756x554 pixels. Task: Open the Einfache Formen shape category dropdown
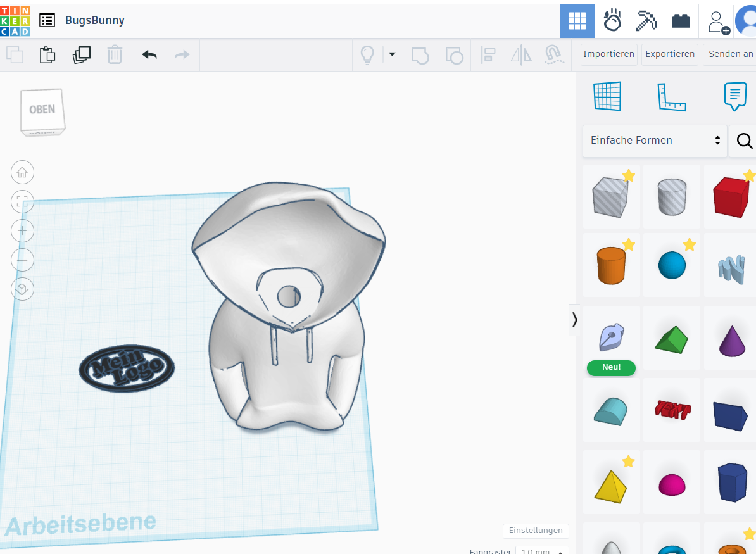tap(655, 141)
